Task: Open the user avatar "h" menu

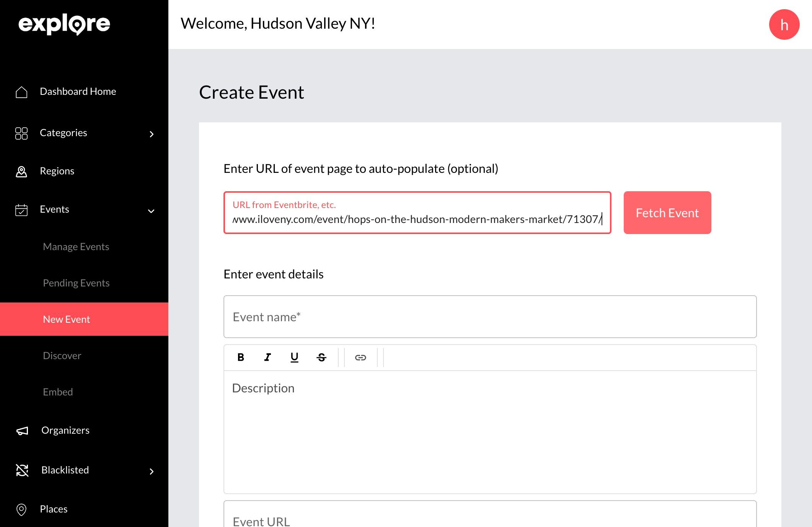Action: (x=784, y=24)
